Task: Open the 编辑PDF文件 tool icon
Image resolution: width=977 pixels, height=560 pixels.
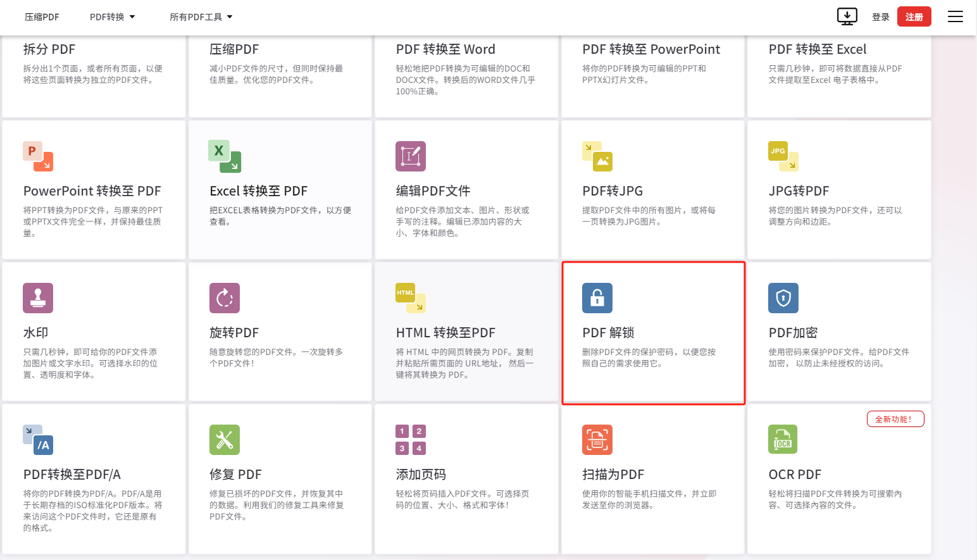Action: tap(411, 156)
